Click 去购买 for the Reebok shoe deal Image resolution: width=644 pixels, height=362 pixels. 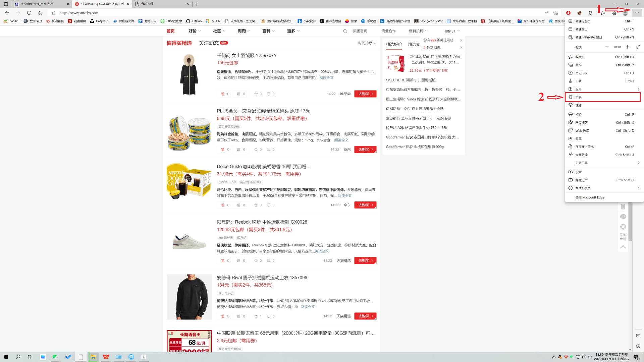(x=365, y=260)
